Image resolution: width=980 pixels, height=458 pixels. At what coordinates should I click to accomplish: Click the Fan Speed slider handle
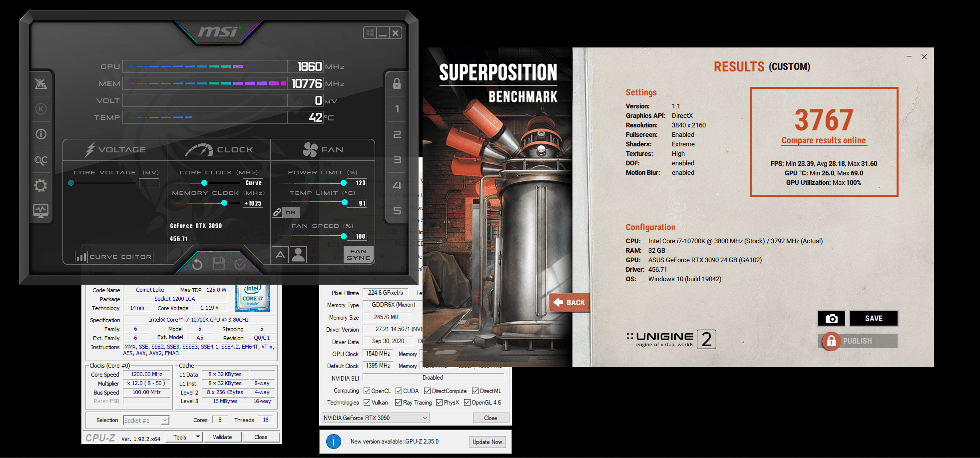click(344, 236)
